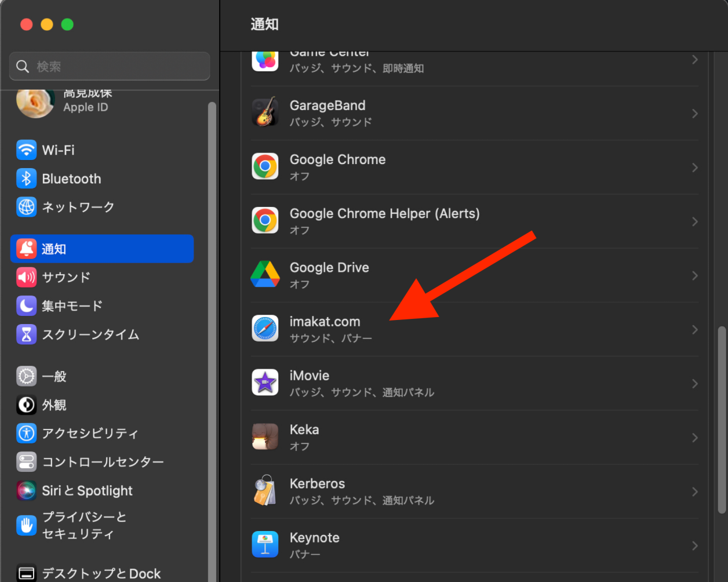Viewport: 728px width, 582px height.
Task: Click the Safari compass icon for imakat.com
Action: coord(265,329)
